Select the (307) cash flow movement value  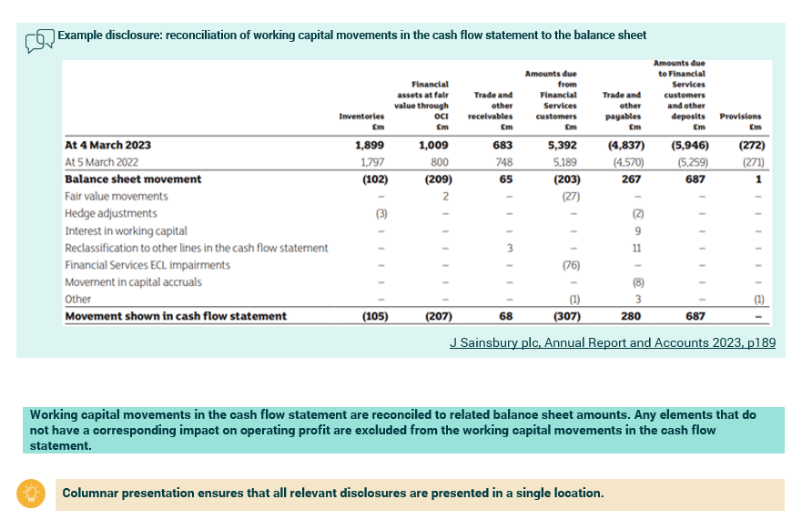click(x=567, y=316)
